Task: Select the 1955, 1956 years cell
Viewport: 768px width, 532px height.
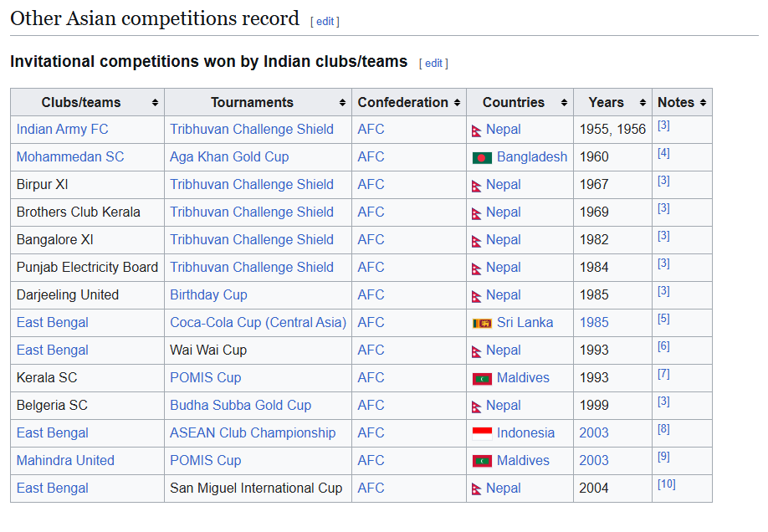Action: 612,130
